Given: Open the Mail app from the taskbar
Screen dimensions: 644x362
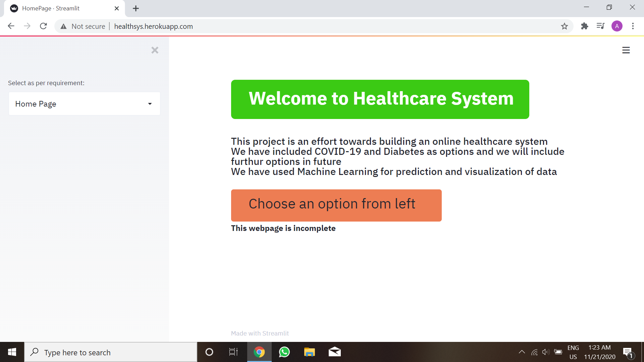Looking at the screenshot, I should click(x=334, y=352).
